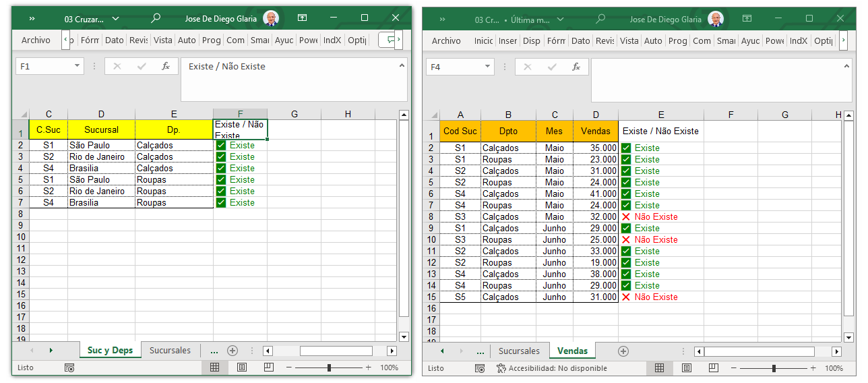Click user avatar in left window title bar

point(271,18)
